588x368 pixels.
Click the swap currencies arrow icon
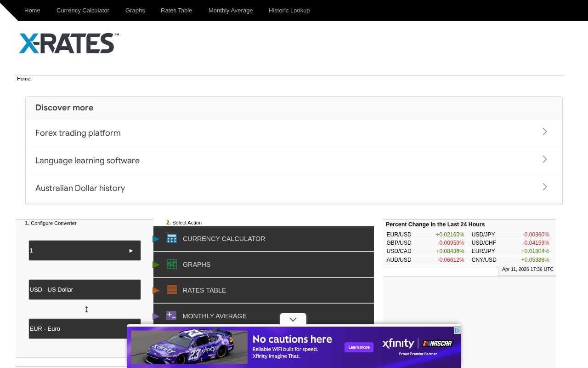[86, 309]
